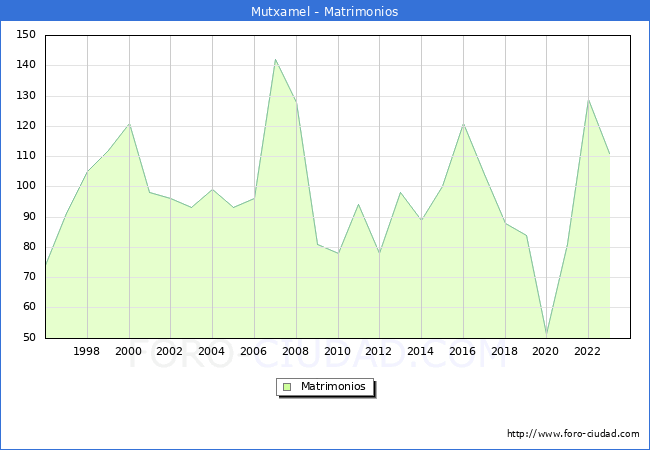The width and height of the screenshot is (650, 450).
Task: Select the 2004 x-axis year label
Action: click(211, 351)
